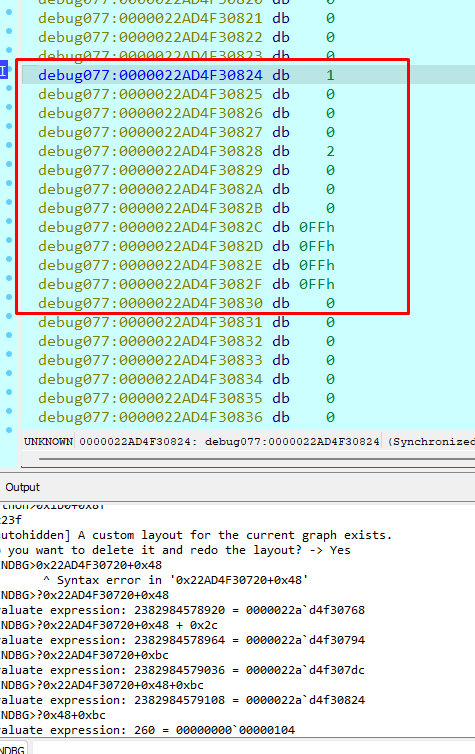The width and height of the screenshot is (475, 754).
Task: Toggle breakpoint dot beside address 0000022AD4F30825
Action: click(x=9, y=88)
